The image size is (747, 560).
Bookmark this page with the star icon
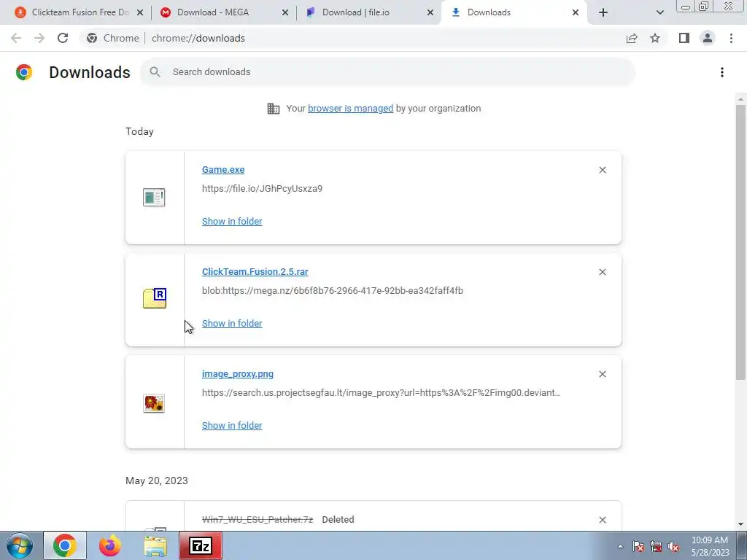[655, 38]
